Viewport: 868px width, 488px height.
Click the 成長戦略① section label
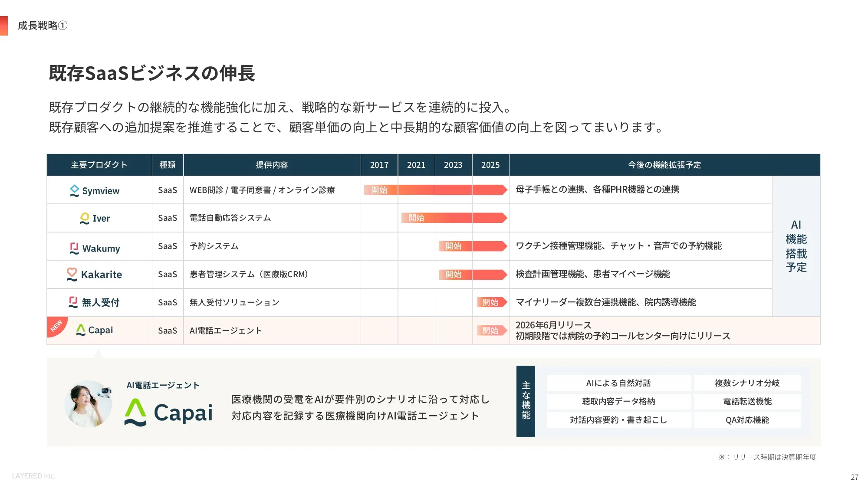(43, 26)
